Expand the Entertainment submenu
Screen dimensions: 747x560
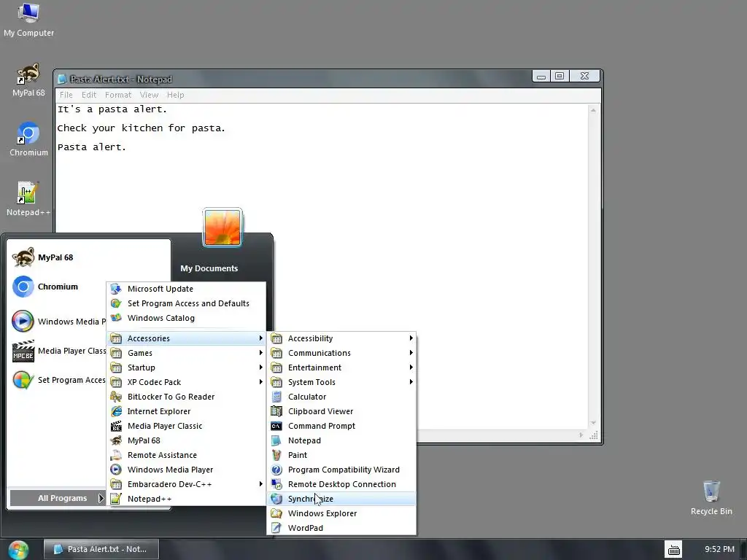(x=341, y=367)
